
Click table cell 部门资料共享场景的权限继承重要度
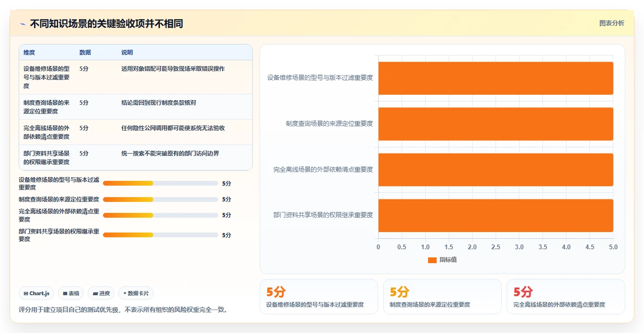pos(47,158)
